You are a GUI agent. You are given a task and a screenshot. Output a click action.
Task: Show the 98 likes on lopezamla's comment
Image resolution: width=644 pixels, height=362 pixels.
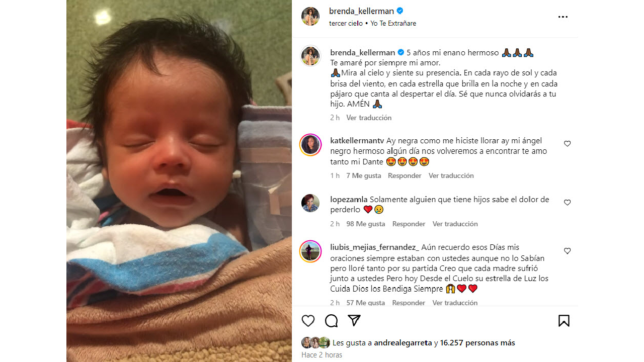(366, 224)
